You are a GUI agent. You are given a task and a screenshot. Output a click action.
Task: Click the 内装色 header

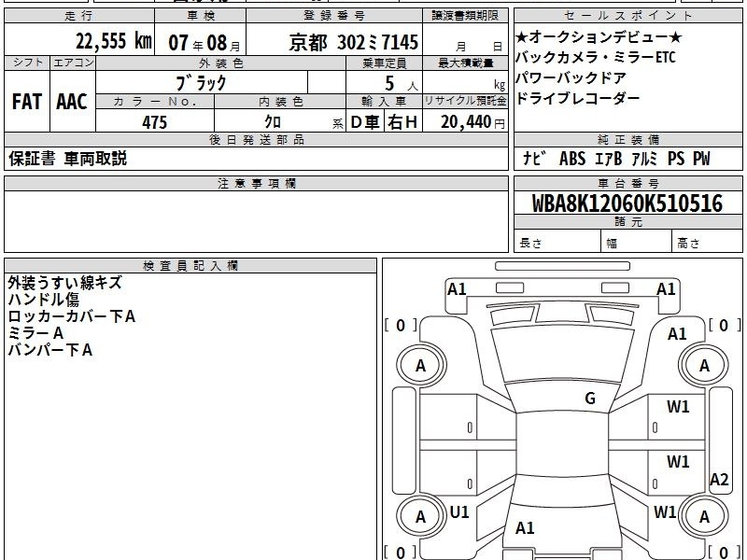(280, 102)
